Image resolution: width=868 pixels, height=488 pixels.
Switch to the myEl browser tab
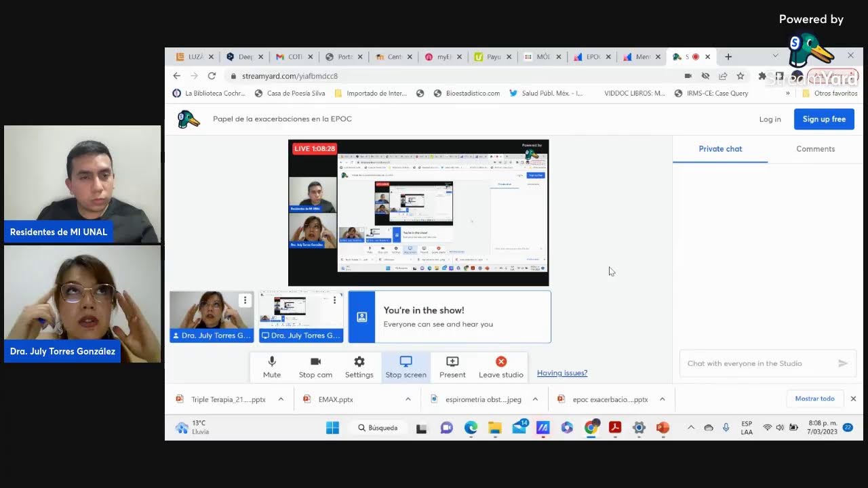click(x=443, y=57)
